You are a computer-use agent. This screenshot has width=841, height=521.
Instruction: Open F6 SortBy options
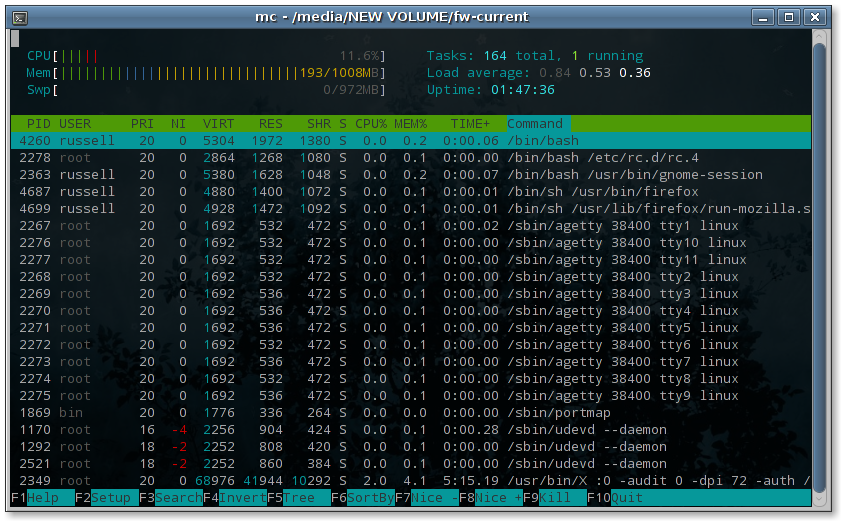pos(363,498)
